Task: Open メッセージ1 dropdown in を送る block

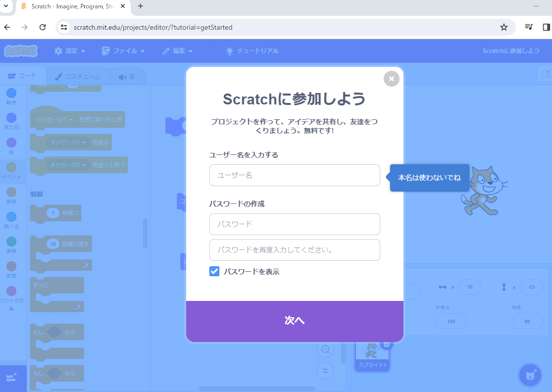Action: click(x=68, y=142)
